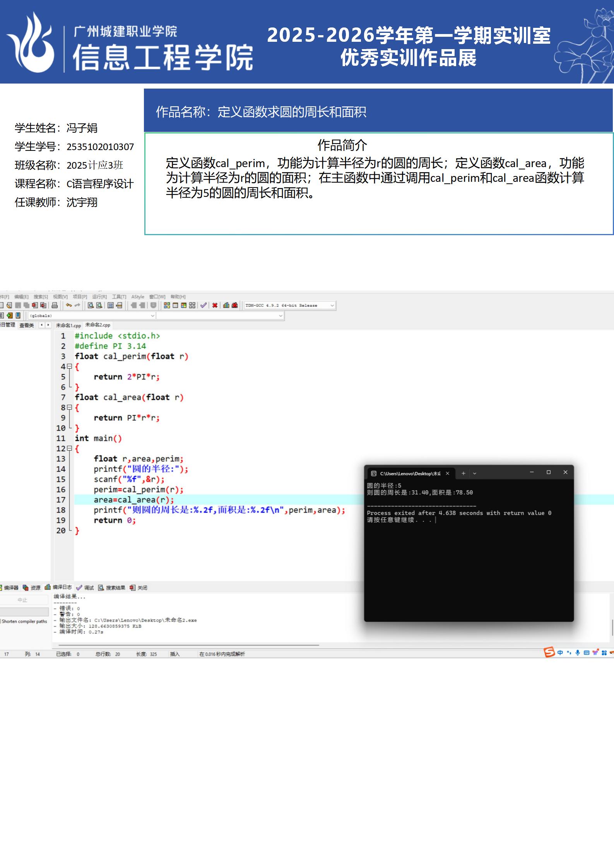The width and height of the screenshot is (614, 868).
Task: Click the compile log horizontal scrollbar
Action: 188,645
